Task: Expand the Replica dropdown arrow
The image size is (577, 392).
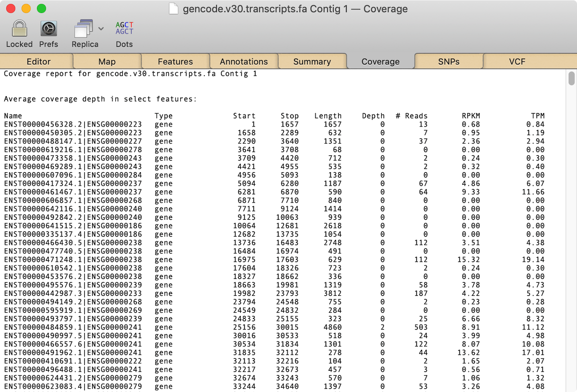Action: (x=101, y=29)
